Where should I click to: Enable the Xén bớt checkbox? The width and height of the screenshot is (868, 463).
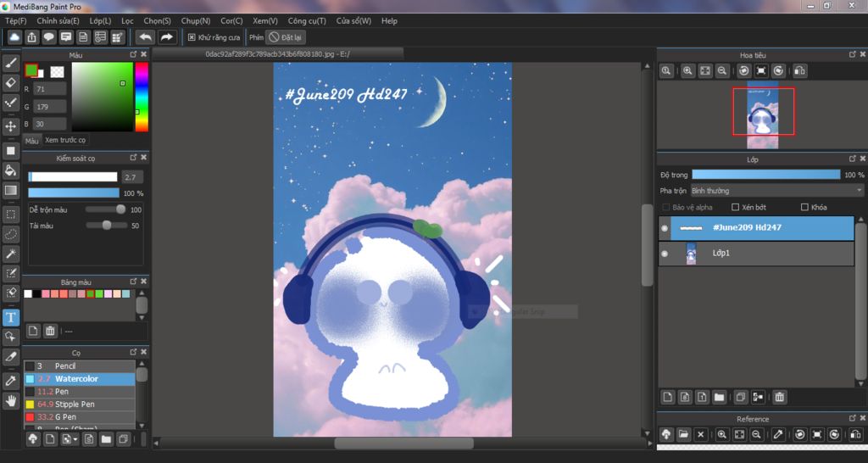click(735, 207)
